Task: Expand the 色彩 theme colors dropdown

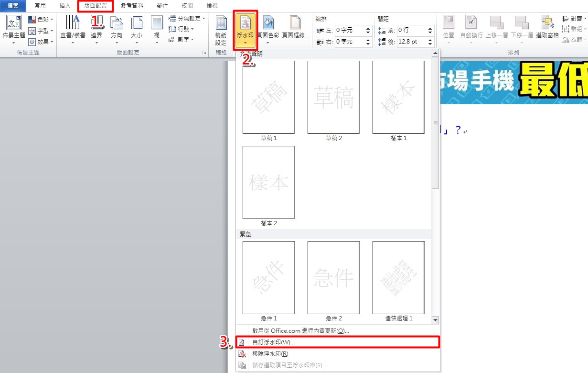Action: click(41, 20)
